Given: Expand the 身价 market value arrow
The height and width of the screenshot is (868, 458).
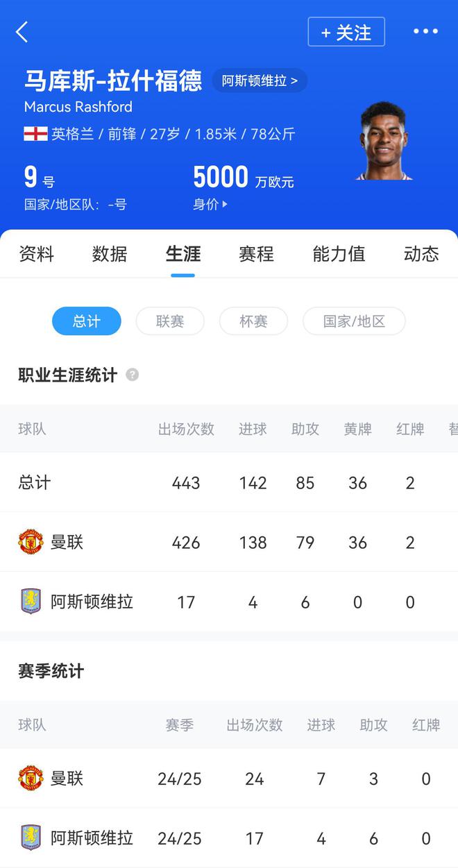Looking at the screenshot, I should tap(224, 205).
